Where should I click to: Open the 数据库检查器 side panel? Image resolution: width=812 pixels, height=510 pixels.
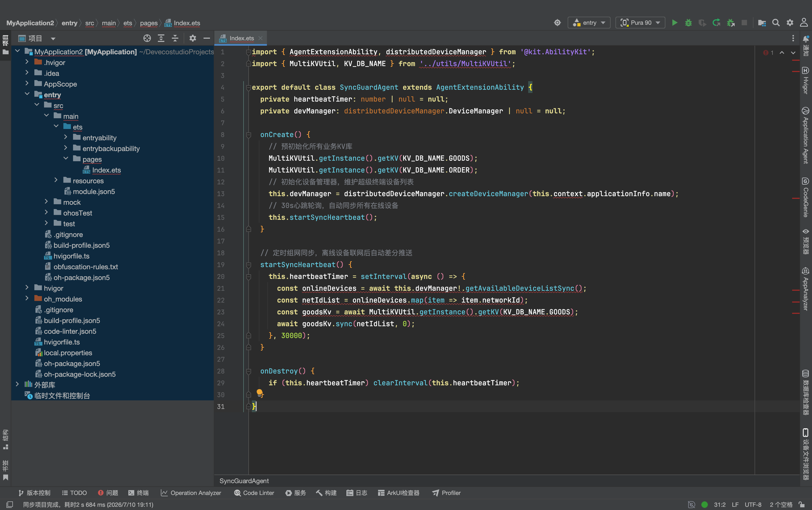tap(806, 392)
